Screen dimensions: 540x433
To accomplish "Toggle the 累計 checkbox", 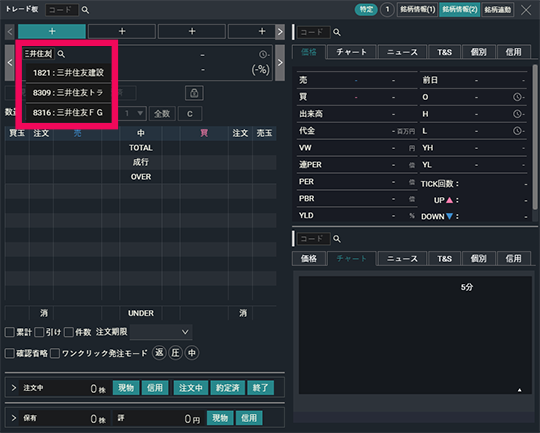I will pyautogui.click(x=10, y=332).
